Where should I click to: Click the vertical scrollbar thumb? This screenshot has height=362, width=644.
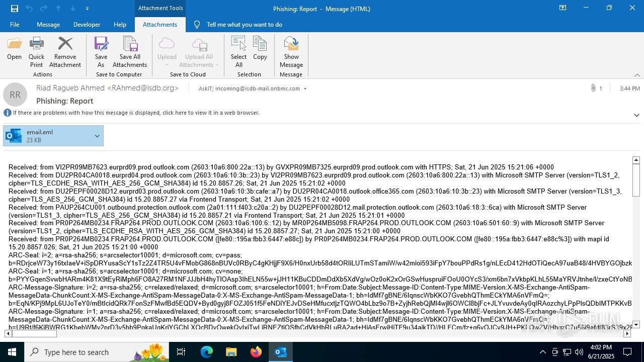point(636,180)
